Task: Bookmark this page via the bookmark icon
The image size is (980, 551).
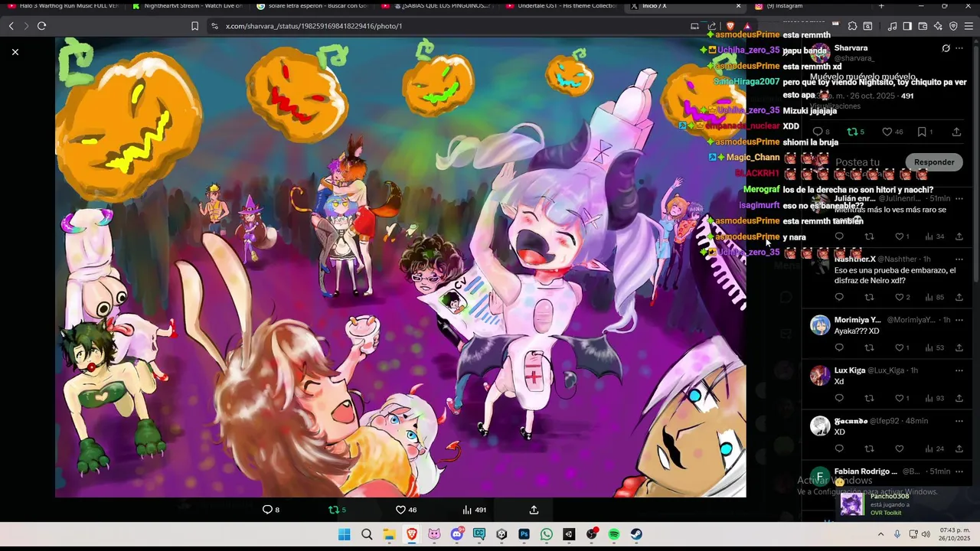Action: click(194, 26)
